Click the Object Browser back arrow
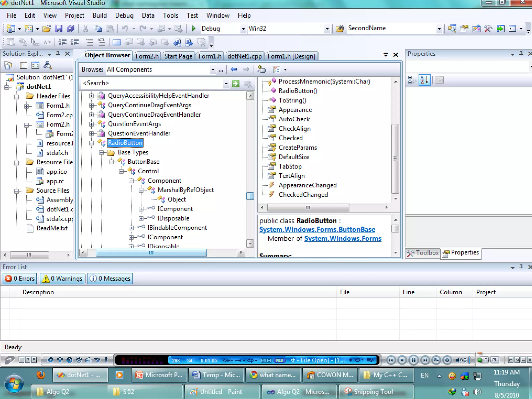This screenshot has height=399, width=532. (234, 69)
